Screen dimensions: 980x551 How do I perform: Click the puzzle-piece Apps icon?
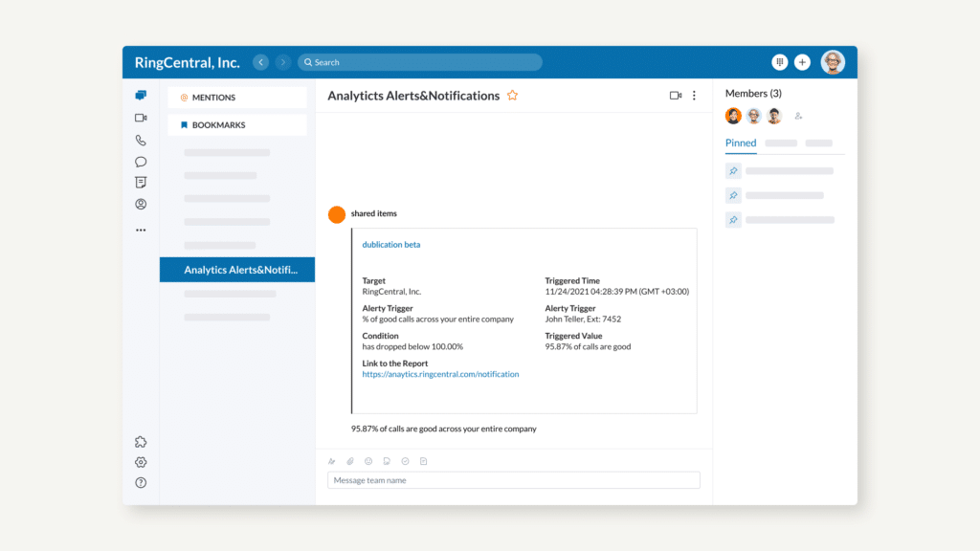tap(141, 442)
